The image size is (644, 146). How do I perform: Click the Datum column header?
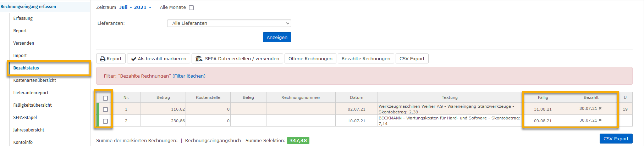pyautogui.click(x=357, y=97)
